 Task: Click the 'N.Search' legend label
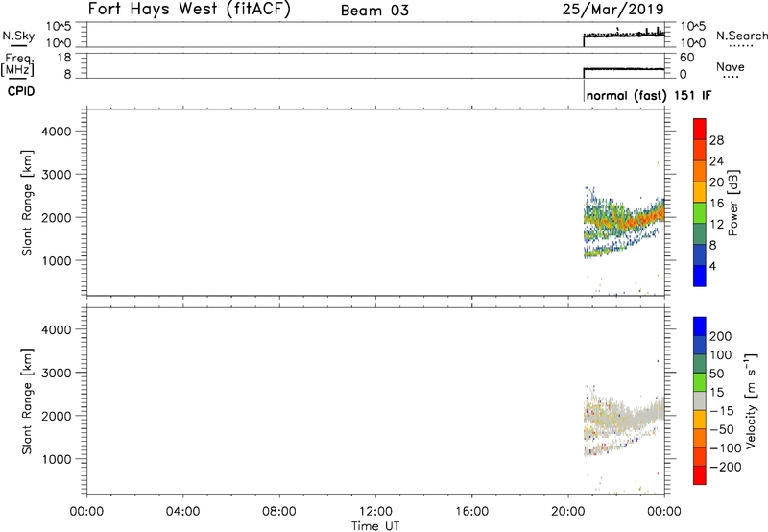point(741,36)
